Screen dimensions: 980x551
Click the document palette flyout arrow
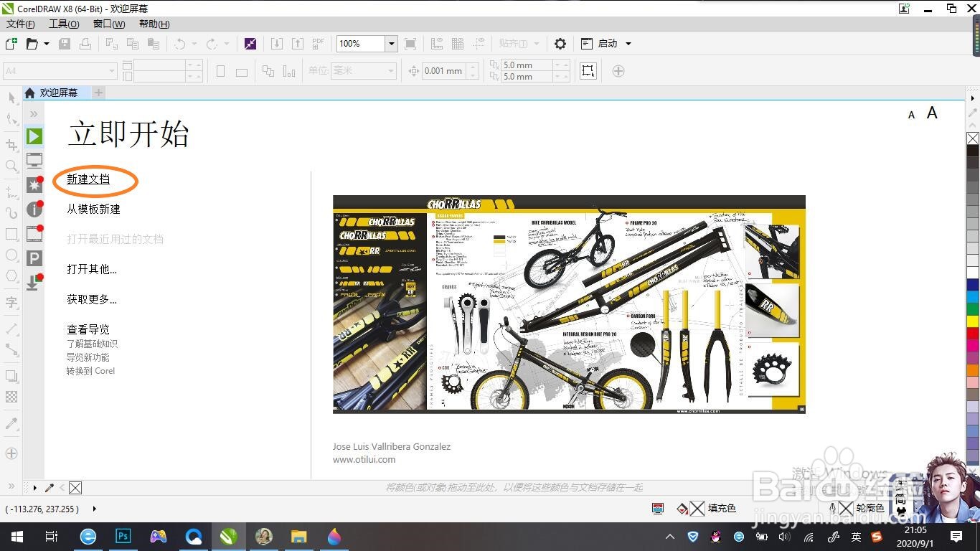pos(34,488)
